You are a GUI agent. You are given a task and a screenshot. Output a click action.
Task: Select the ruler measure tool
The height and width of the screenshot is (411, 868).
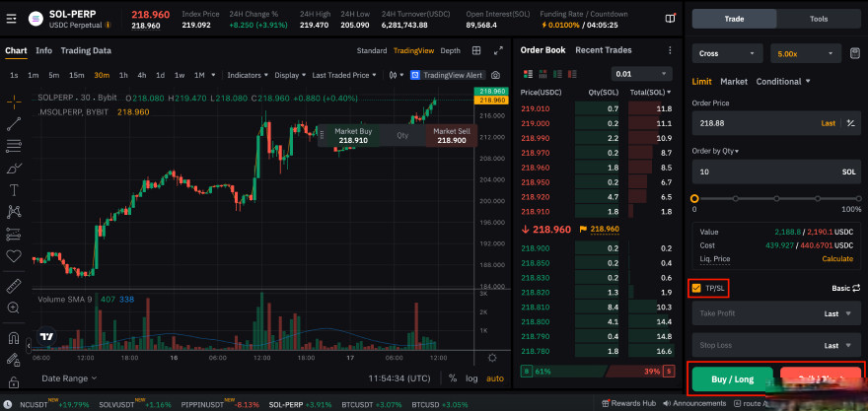pos(14,286)
